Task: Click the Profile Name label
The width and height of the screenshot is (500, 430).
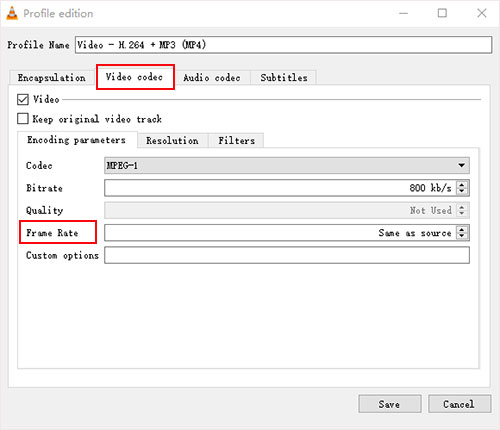Action: click(x=38, y=45)
